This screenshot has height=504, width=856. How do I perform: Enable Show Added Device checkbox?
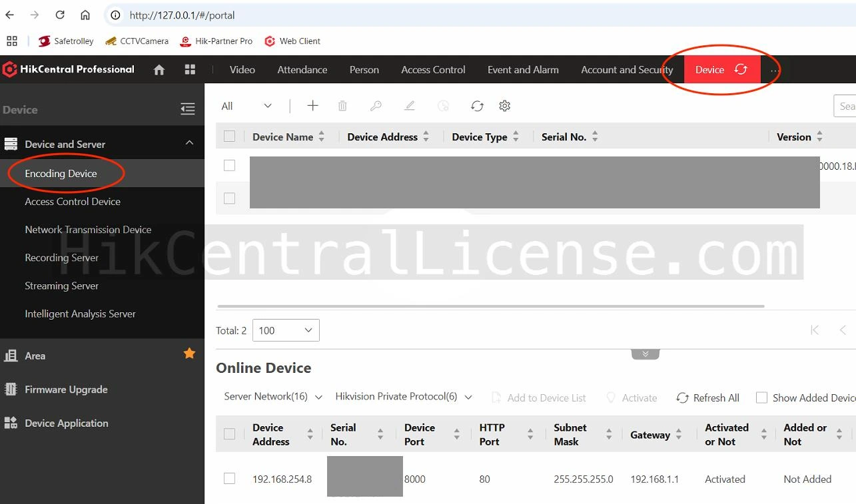click(761, 397)
